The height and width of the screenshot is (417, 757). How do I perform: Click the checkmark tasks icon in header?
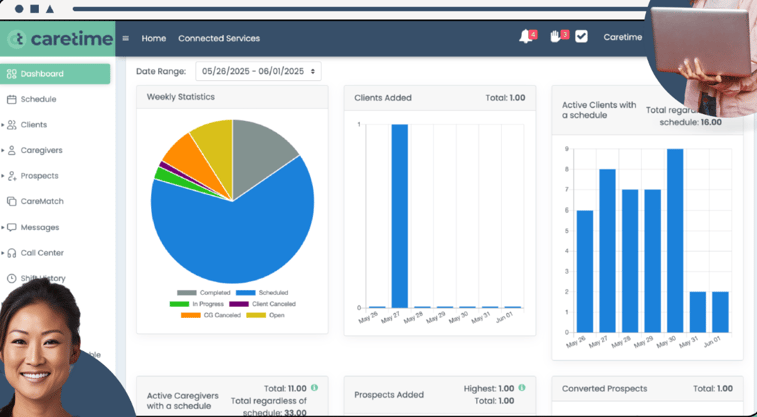tap(581, 37)
